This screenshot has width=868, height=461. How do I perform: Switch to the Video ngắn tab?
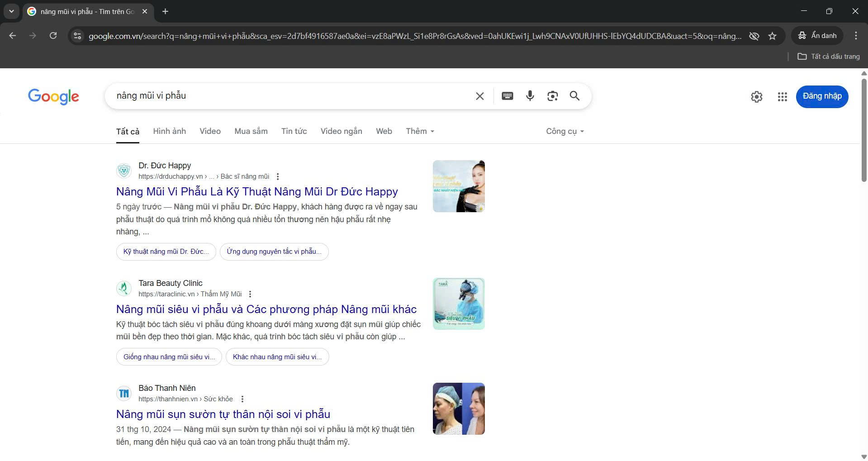(342, 131)
